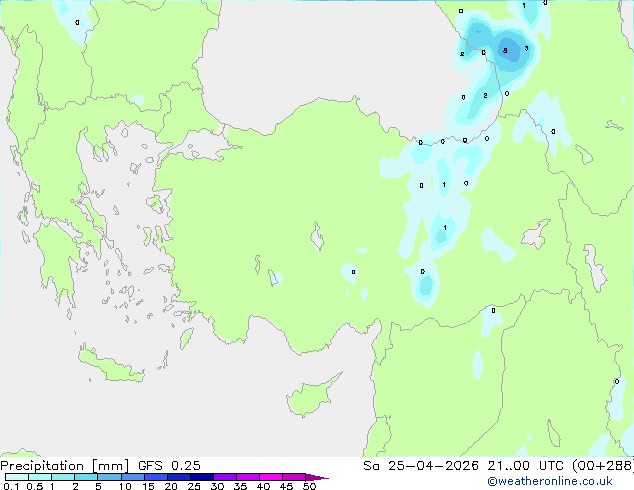
Task: Click the '50' legend scale label
Action: [x=309, y=486]
